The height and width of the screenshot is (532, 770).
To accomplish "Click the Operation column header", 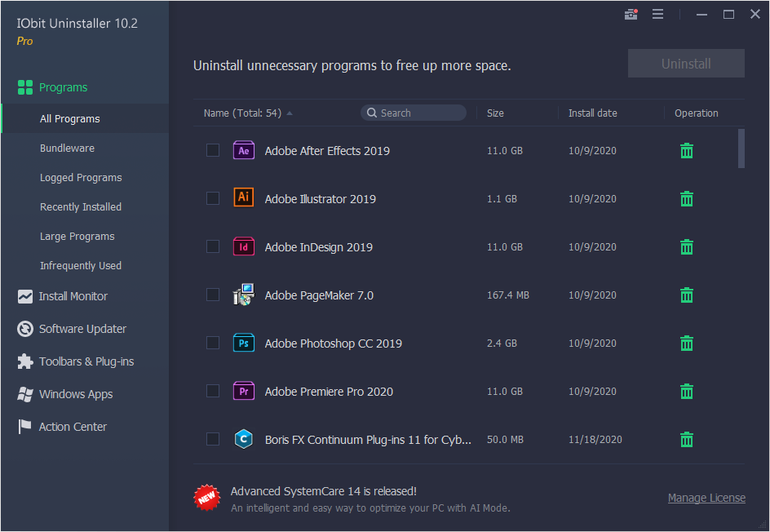I will click(697, 113).
